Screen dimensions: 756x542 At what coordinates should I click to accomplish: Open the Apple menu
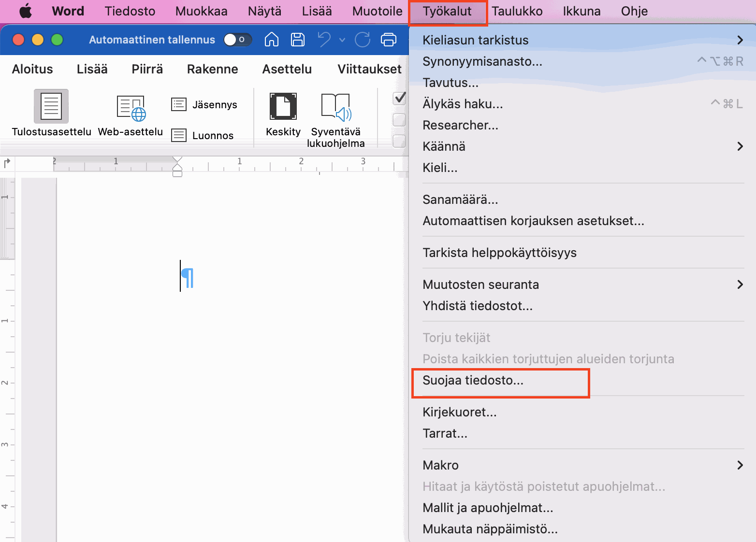point(26,11)
